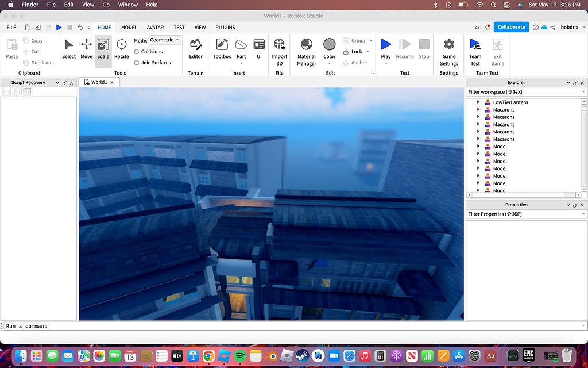Click the quick-access blue play arrow
Screen dimensions: 588x368
[59, 28]
